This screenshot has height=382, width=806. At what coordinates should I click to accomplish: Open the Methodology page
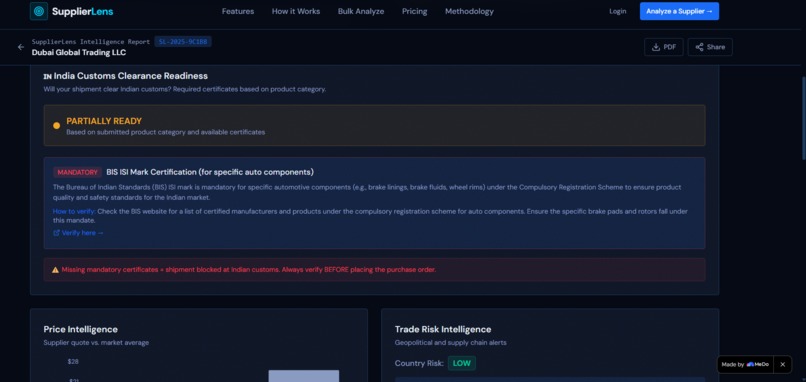click(469, 11)
